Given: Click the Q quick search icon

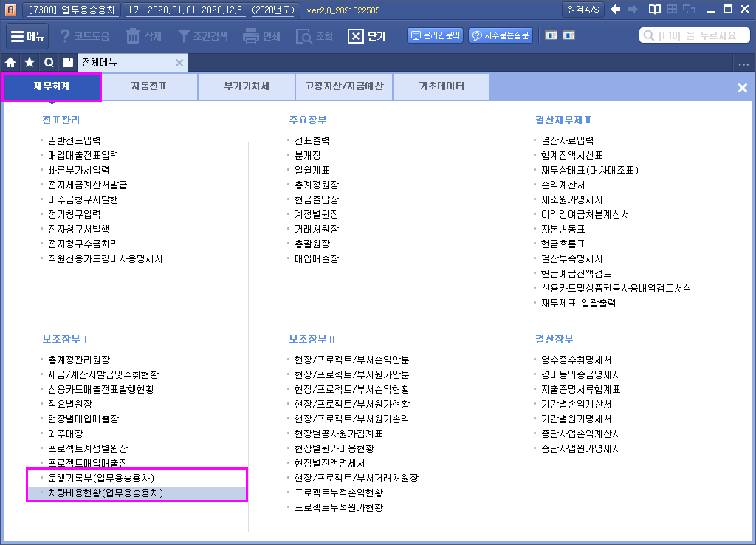Looking at the screenshot, I should point(49,63).
